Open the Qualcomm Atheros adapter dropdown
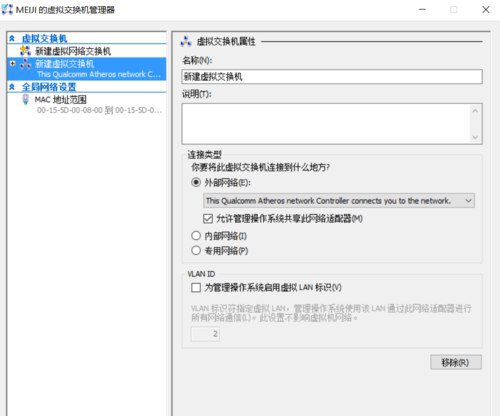 pyautogui.click(x=339, y=201)
